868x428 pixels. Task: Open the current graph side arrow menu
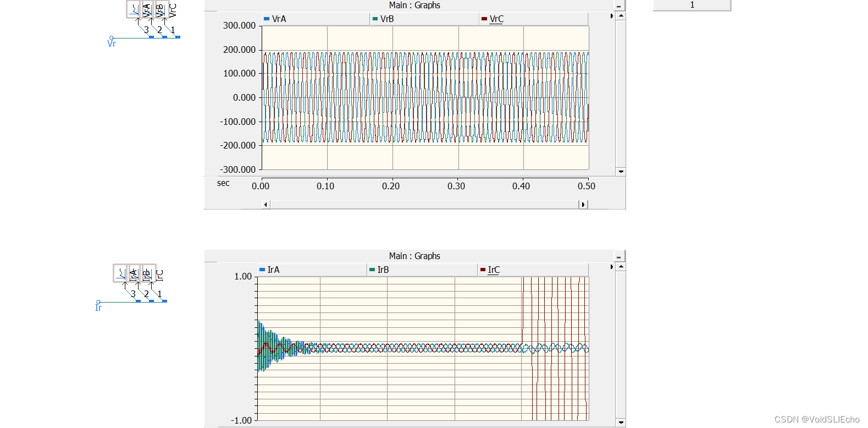pyautogui.click(x=611, y=267)
